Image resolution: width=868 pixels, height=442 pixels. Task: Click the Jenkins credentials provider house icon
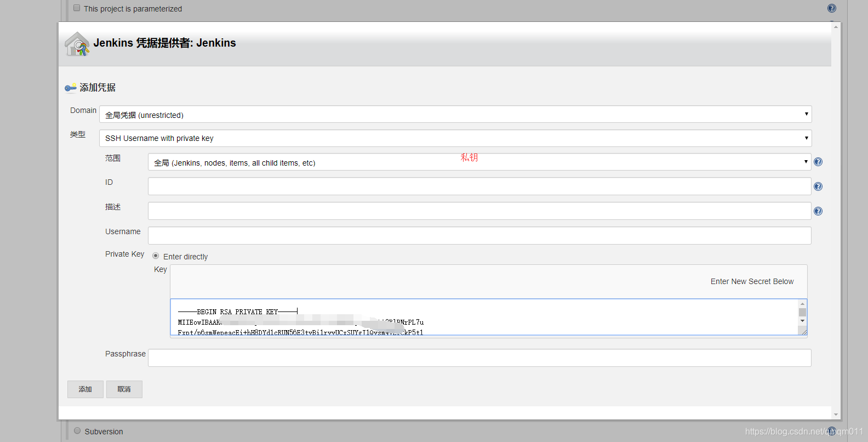tap(77, 44)
